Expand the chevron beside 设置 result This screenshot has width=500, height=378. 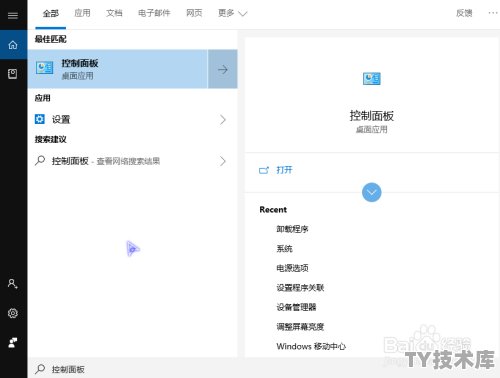click(223, 119)
